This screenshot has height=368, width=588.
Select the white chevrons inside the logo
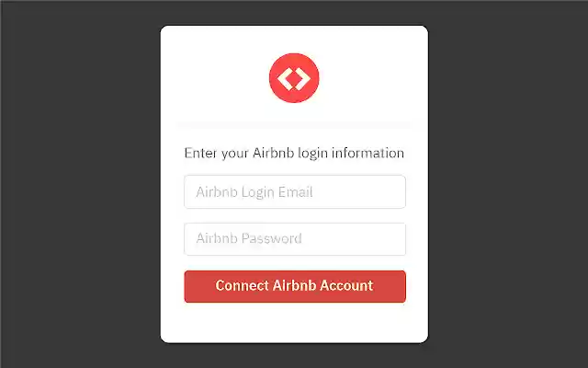coord(294,78)
